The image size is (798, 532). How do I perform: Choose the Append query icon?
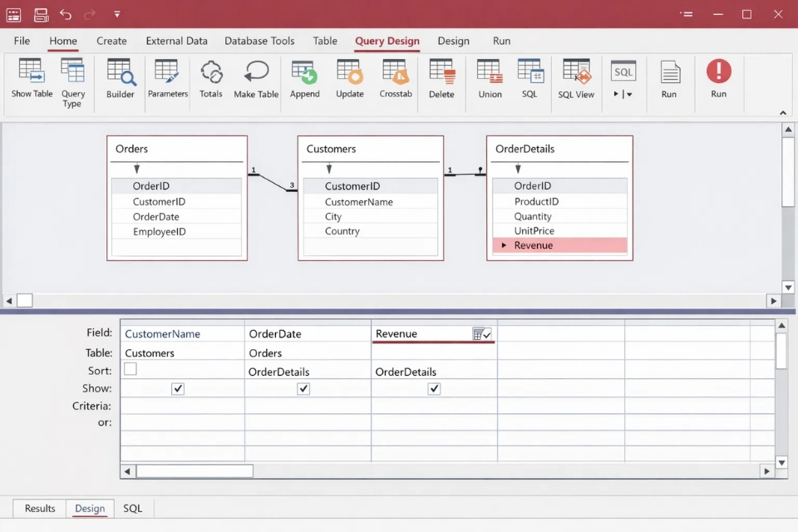pos(304,73)
